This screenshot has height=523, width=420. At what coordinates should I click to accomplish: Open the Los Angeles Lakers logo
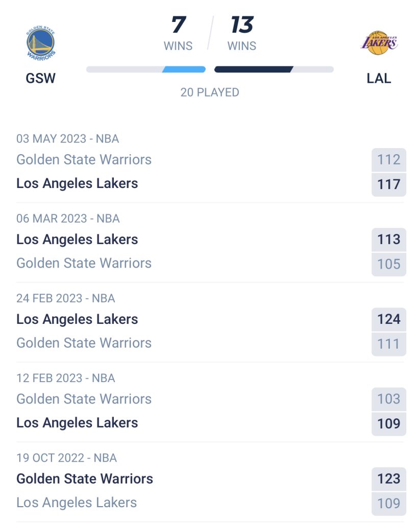click(x=379, y=43)
